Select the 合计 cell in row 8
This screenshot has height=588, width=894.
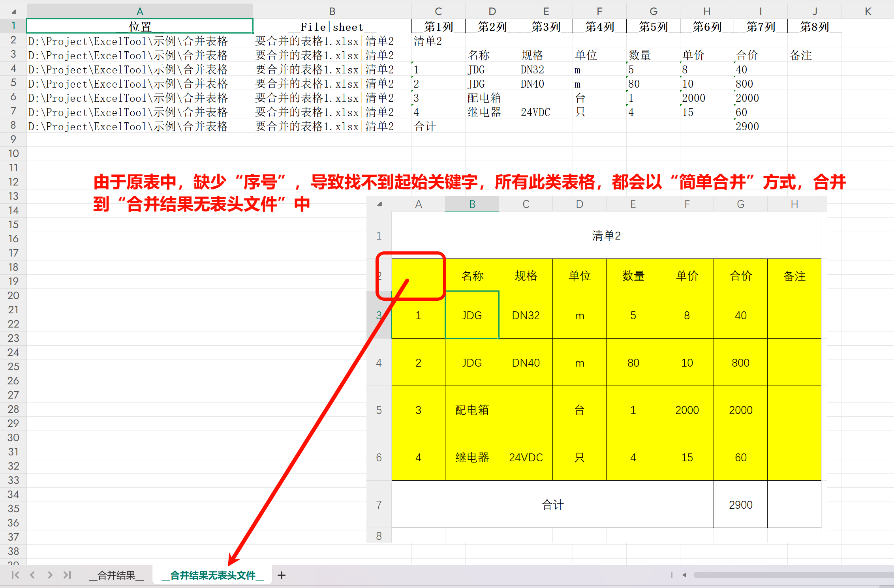coord(425,126)
